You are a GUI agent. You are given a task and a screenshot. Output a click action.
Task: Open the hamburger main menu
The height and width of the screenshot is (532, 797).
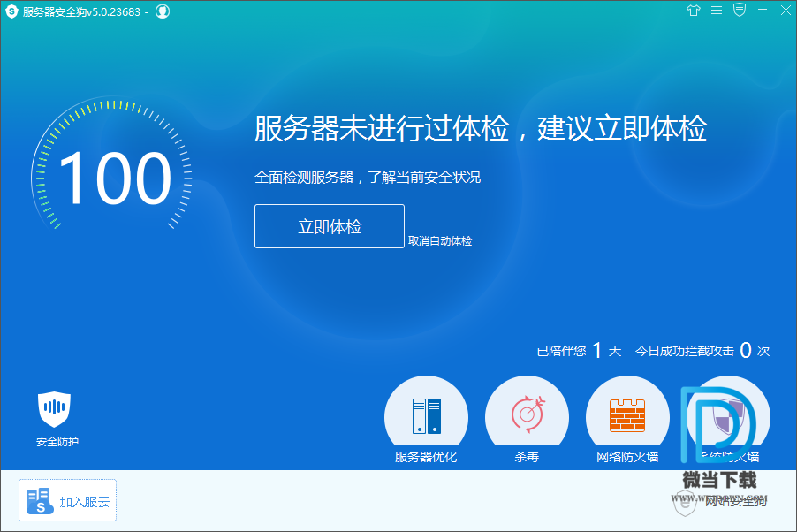click(x=716, y=11)
